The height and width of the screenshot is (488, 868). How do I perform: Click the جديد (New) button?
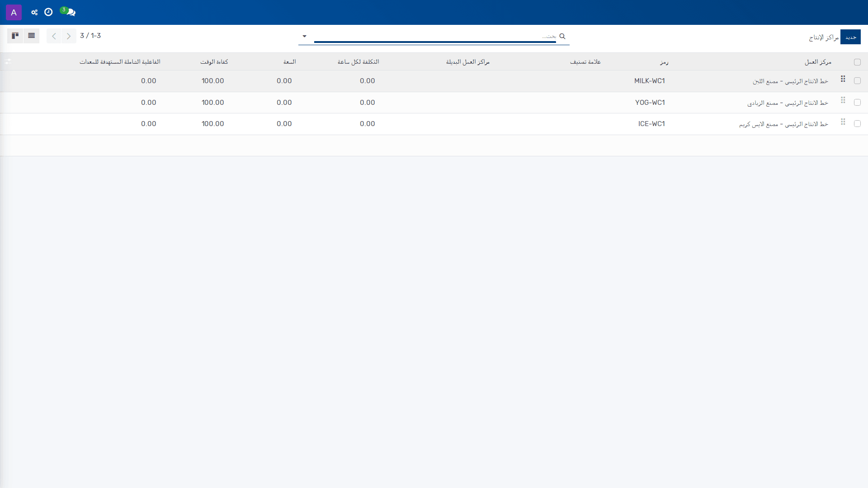pyautogui.click(x=850, y=37)
